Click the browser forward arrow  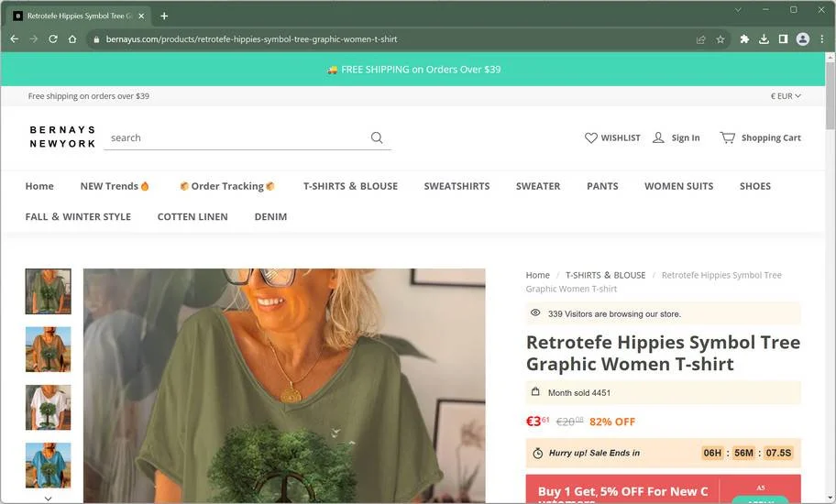pos(34,38)
